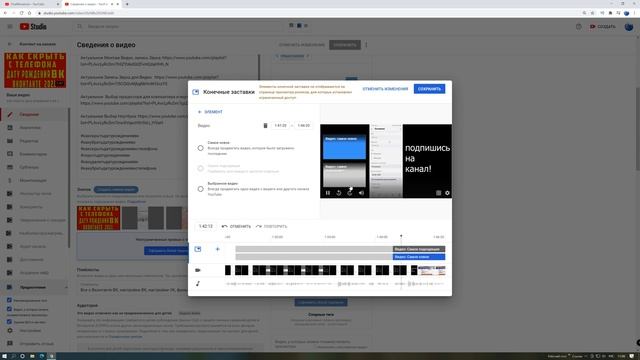
Task: Go back with the 'Контент на канале' arrow
Action: tap(10, 44)
